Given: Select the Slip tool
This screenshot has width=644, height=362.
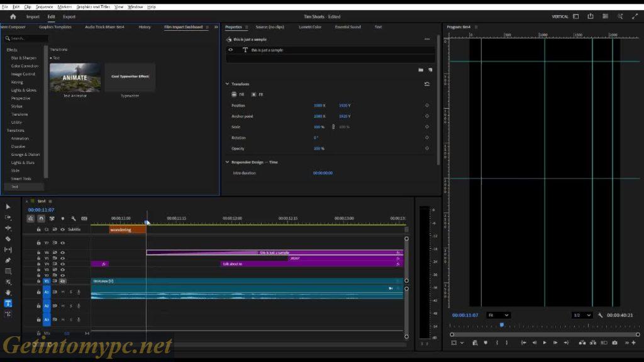Looking at the screenshot, I should [x=8, y=249].
